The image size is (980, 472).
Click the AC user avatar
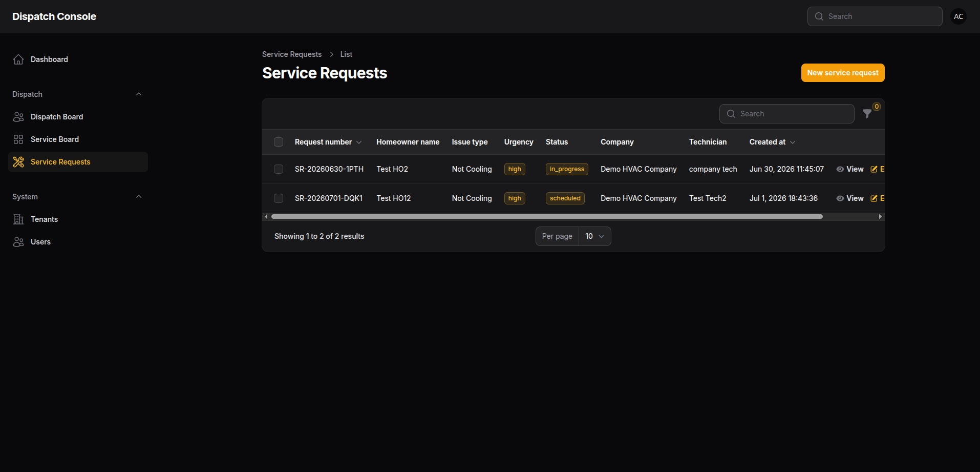[958, 16]
